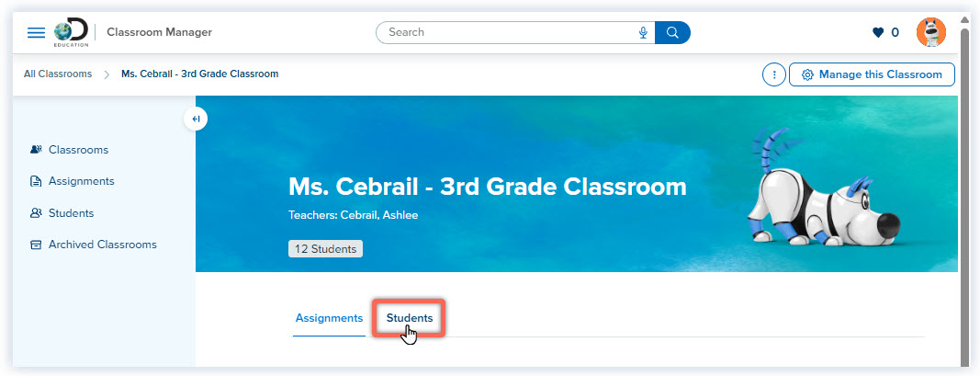980x376 pixels.
Task: Click the classroom banner heading
Action: 488,187
